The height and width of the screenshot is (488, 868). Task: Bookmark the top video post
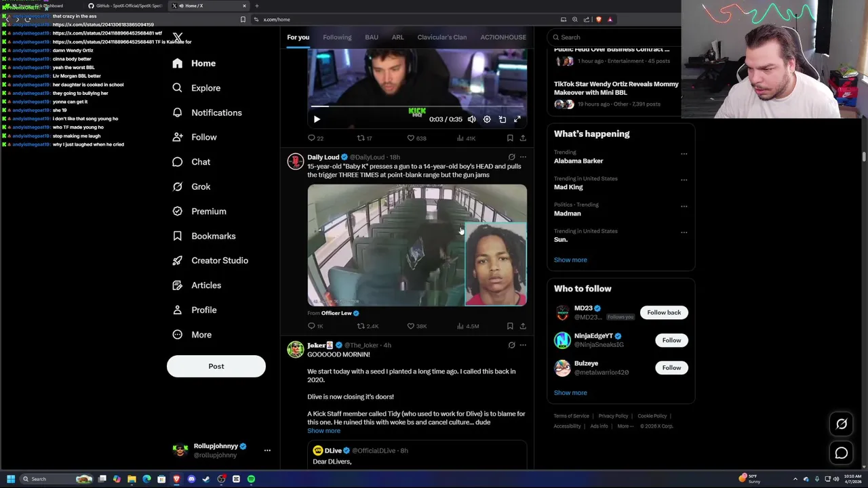(x=510, y=138)
